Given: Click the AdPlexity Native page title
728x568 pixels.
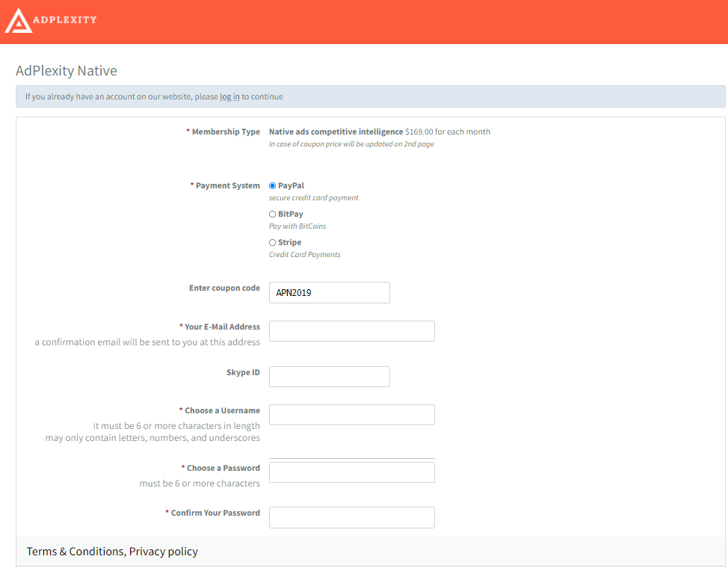Looking at the screenshot, I should point(67,70).
